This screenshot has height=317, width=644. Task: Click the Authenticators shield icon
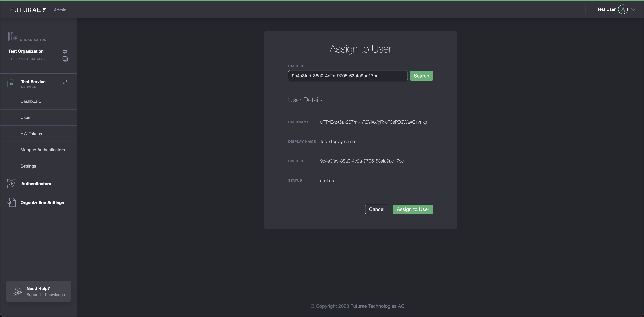click(x=12, y=184)
